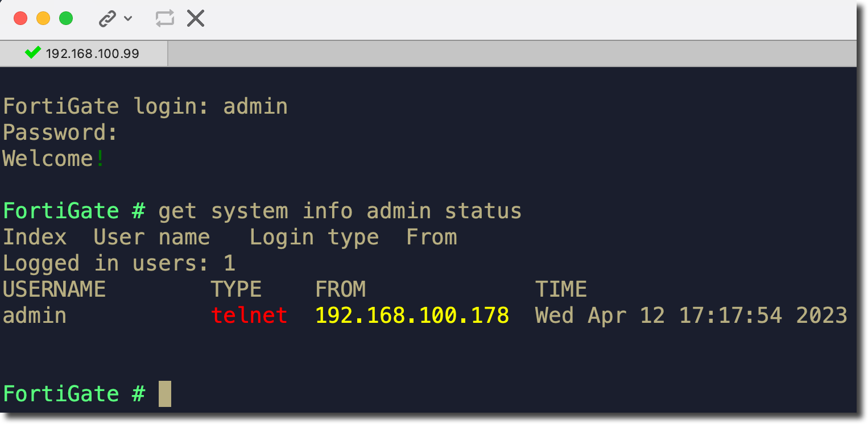Image resolution: width=868 pixels, height=424 pixels.
Task: Close the window with red button
Action: [20, 18]
